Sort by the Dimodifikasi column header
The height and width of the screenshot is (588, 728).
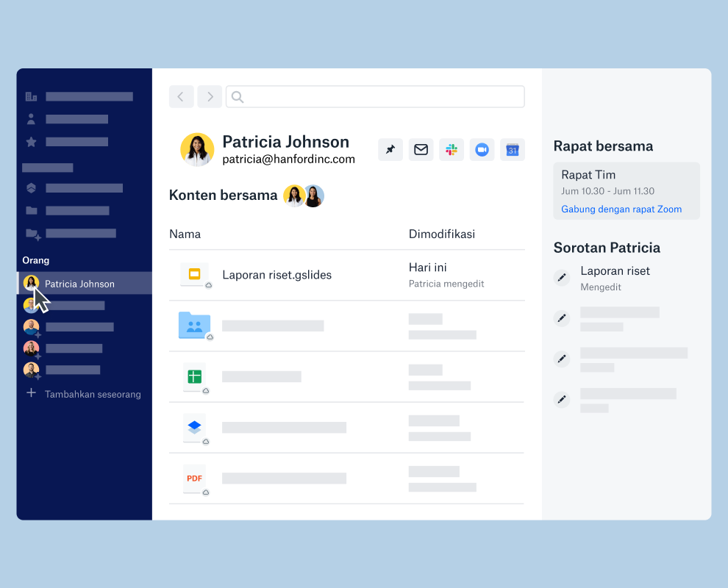click(x=442, y=234)
